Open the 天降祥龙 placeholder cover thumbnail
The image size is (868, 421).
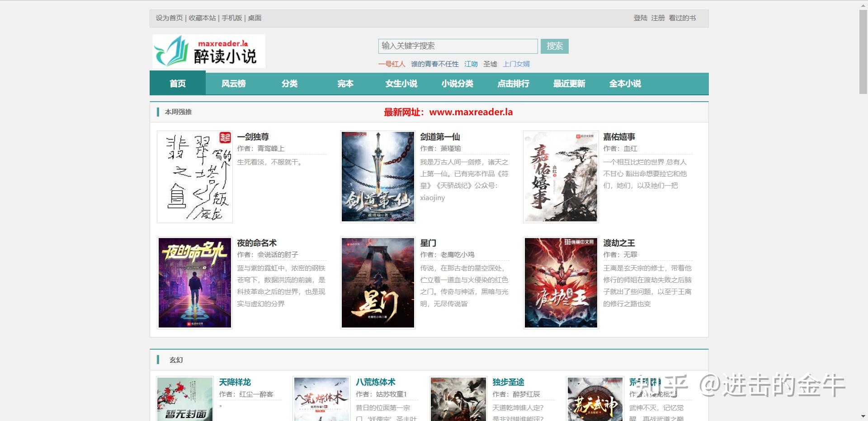(185, 399)
